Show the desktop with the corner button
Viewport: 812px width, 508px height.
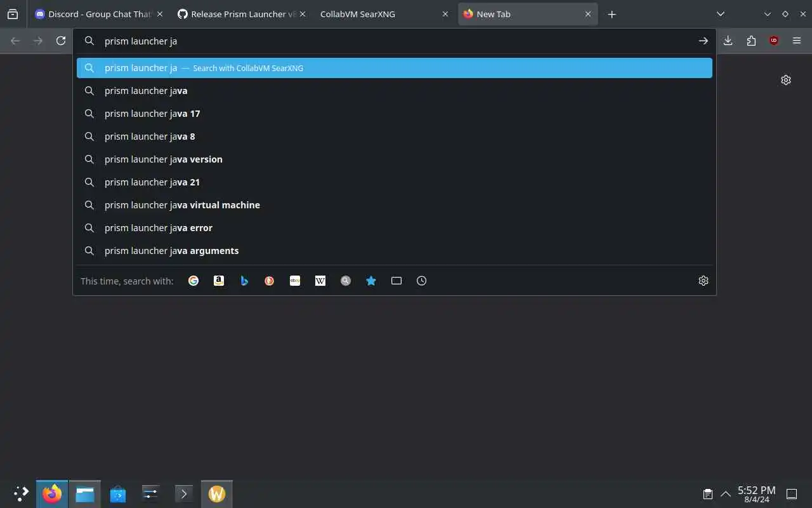[792, 494]
